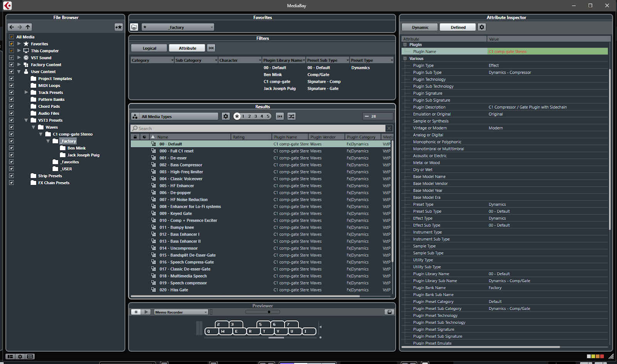Select the 005 - HF Enhancer preset
The image size is (617, 364).
pyautogui.click(x=261, y=186)
